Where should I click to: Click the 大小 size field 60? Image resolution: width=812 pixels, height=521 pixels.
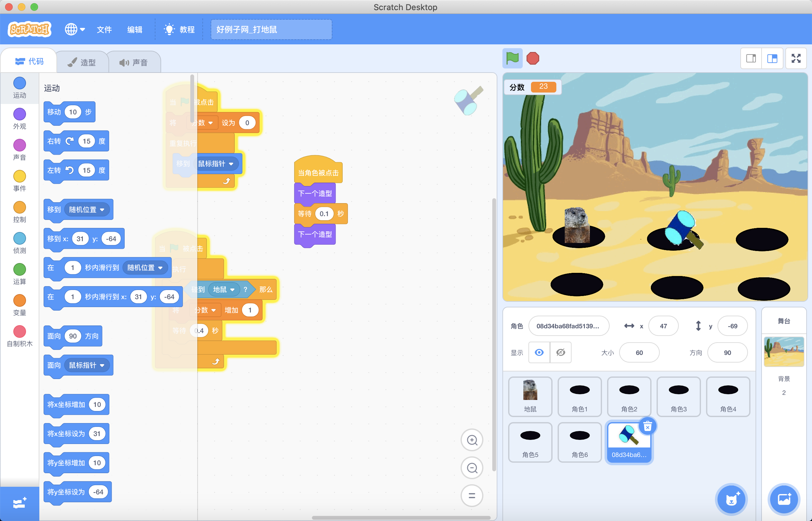click(x=639, y=352)
